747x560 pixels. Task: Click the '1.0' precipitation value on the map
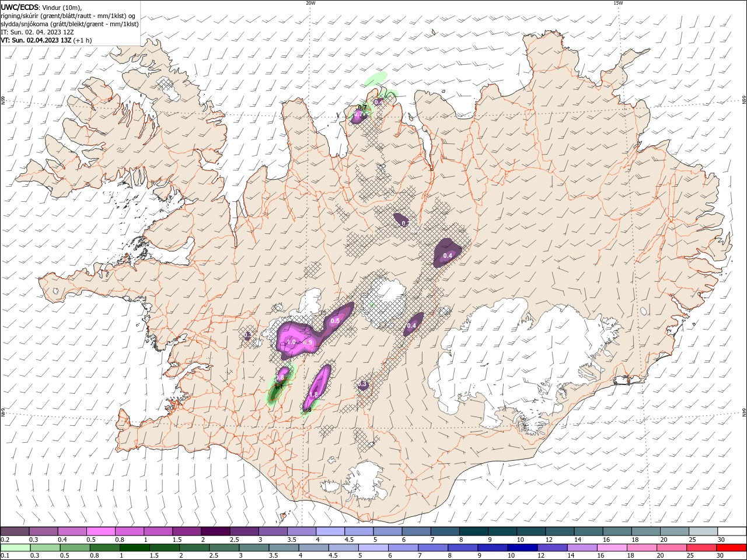coord(291,342)
